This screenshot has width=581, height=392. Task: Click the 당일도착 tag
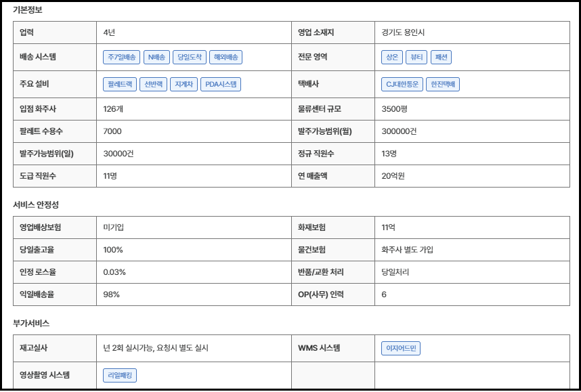189,58
